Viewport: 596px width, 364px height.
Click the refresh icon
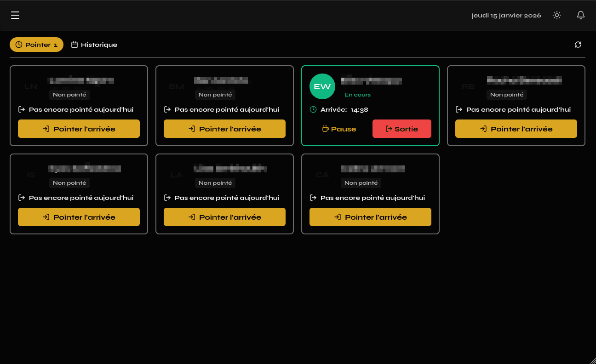(578, 45)
